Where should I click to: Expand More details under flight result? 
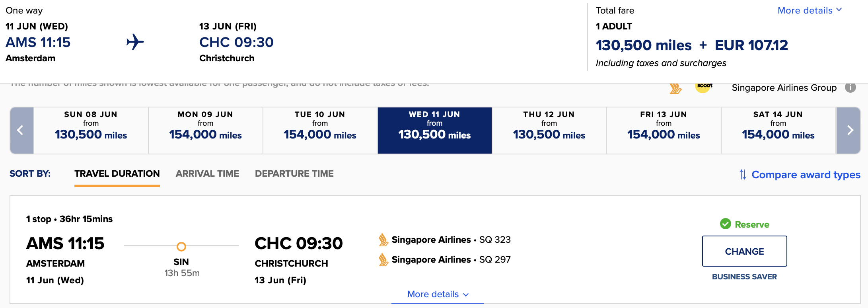pos(438,294)
